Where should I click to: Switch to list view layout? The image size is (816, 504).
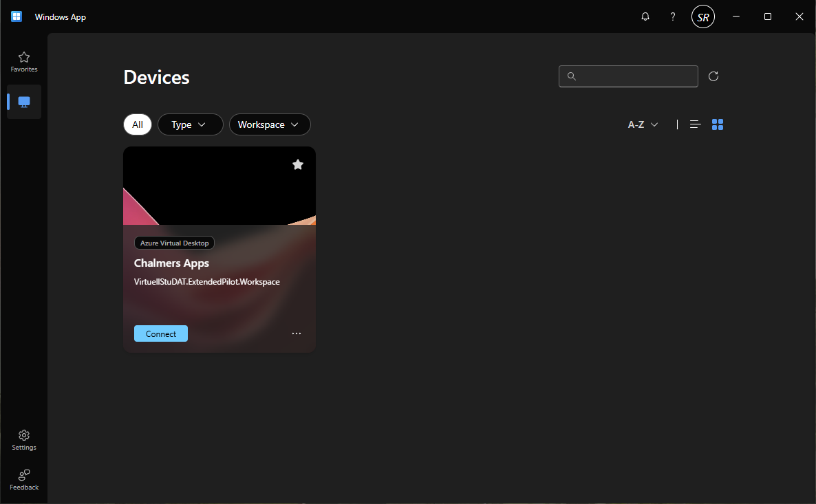[x=696, y=124]
